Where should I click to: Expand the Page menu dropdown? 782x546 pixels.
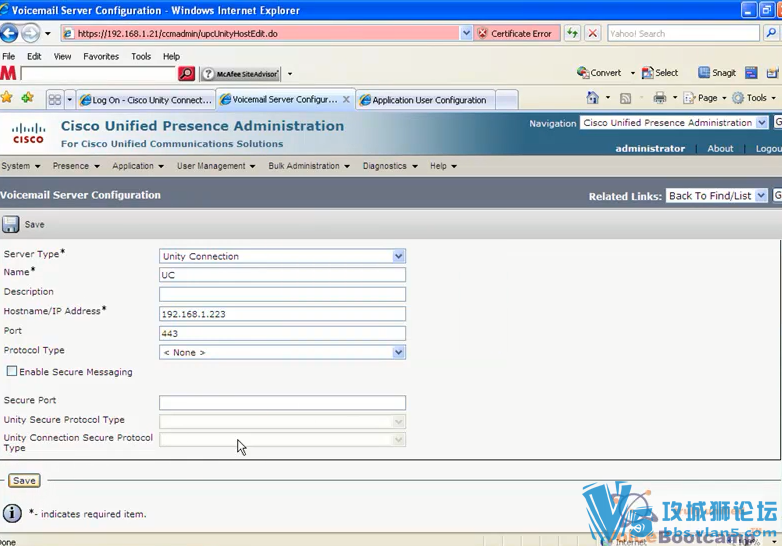724,98
